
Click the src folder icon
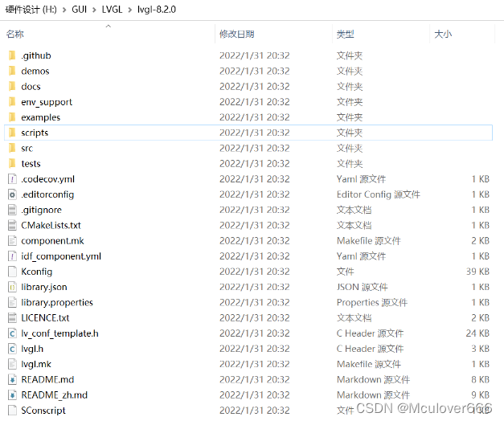(12, 148)
